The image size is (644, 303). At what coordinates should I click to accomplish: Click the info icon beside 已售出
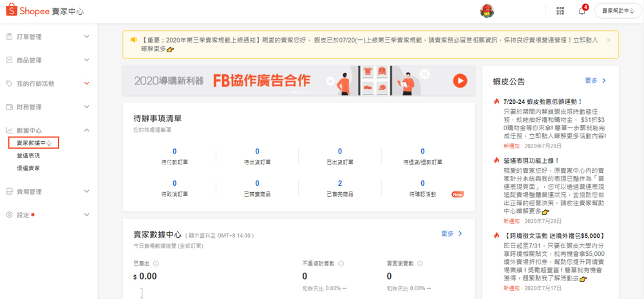(x=156, y=264)
